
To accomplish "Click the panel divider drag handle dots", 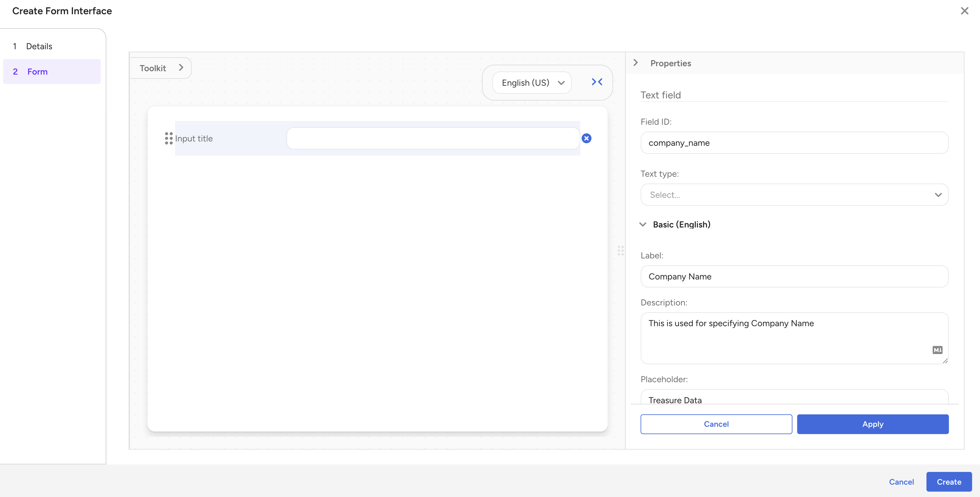I will pyautogui.click(x=621, y=250).
